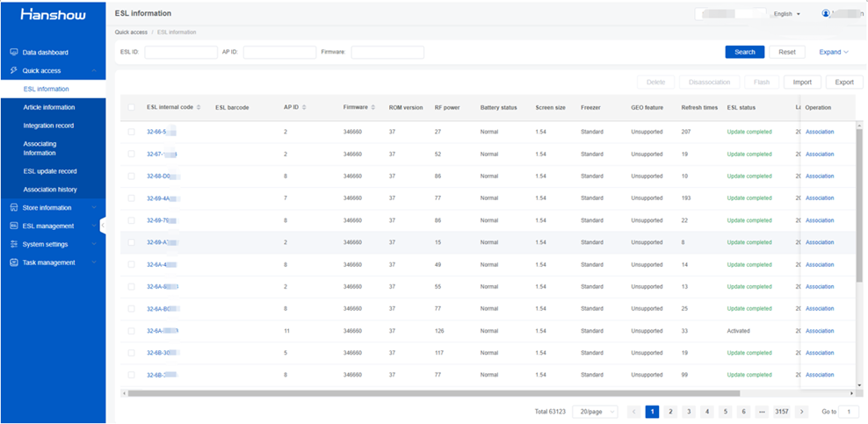Click the AP ID input field
This screenshot has height=424, width=868.
tap(279, 53)
